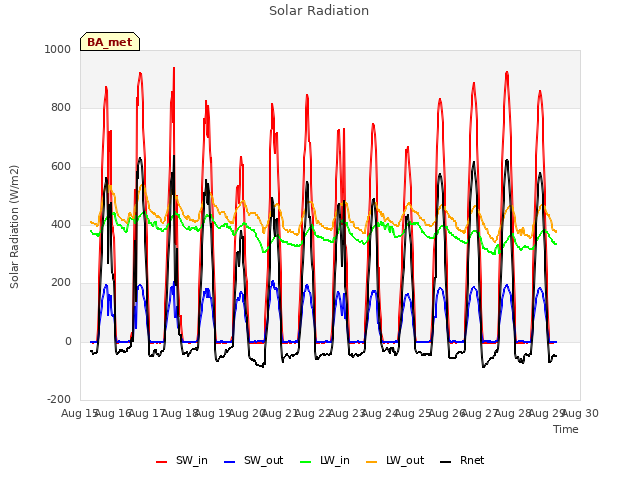Click the SW_in legend entry

coord(182,460)
